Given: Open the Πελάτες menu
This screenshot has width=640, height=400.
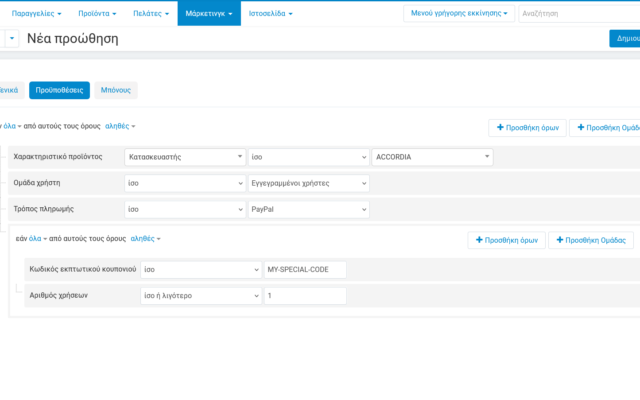Looking at the screenshot, I should tap(150, 14).
